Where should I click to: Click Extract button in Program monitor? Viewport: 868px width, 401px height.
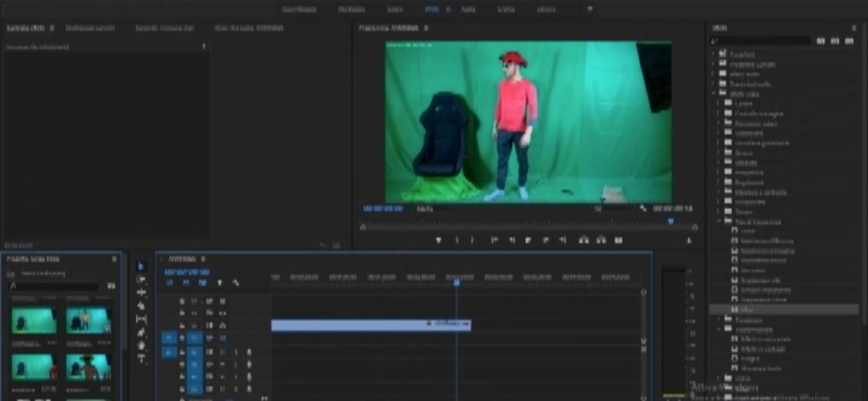[601, 240]
